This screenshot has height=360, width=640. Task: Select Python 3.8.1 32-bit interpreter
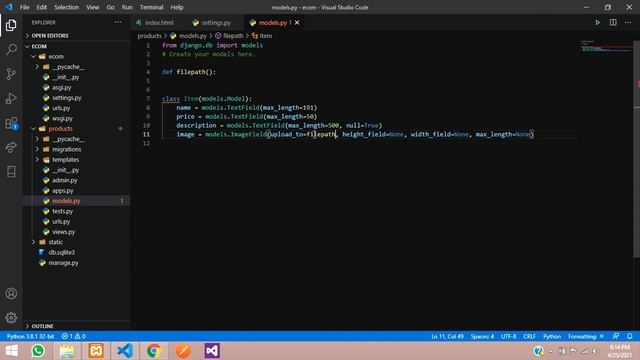[x=30, y=336]
